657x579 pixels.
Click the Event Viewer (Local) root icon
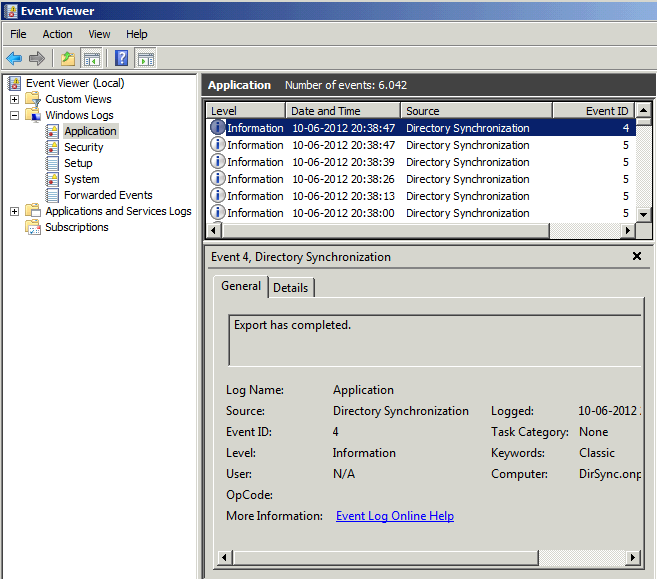[15, 83]
